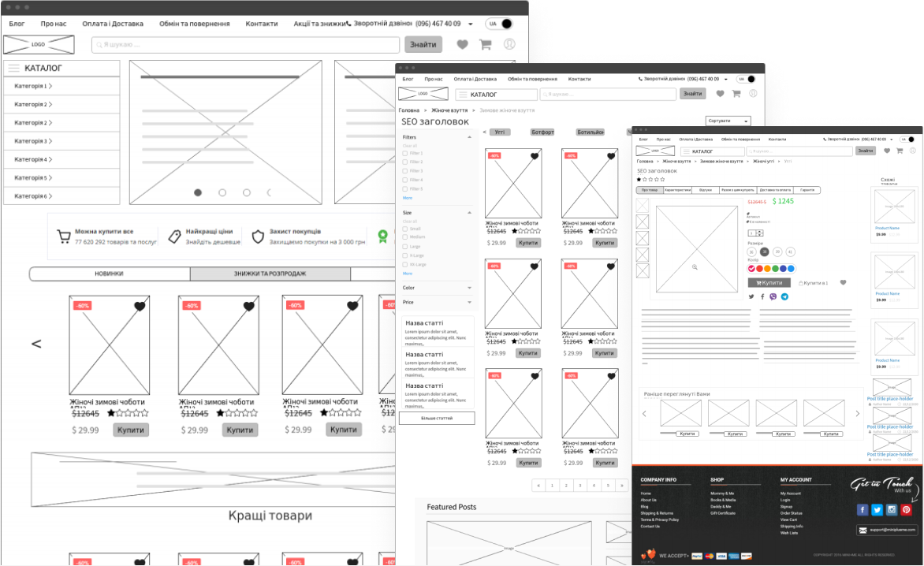
Task: Click the Instagram icon in the footer
Action: pos(892,510)
